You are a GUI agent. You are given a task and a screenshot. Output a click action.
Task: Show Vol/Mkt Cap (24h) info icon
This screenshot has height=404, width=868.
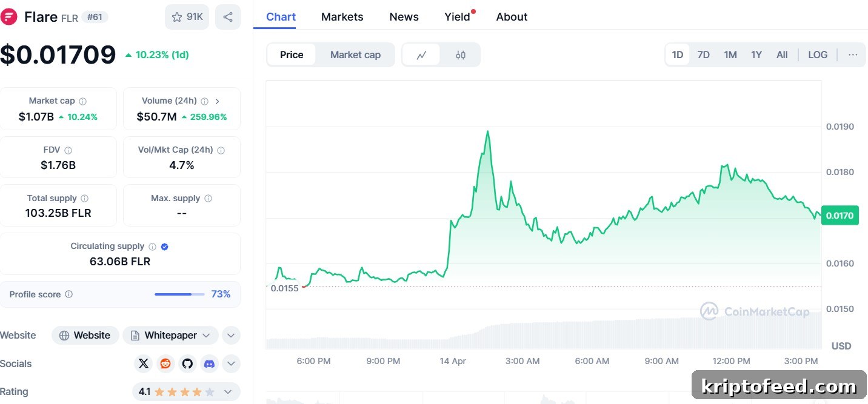(221, 150)
